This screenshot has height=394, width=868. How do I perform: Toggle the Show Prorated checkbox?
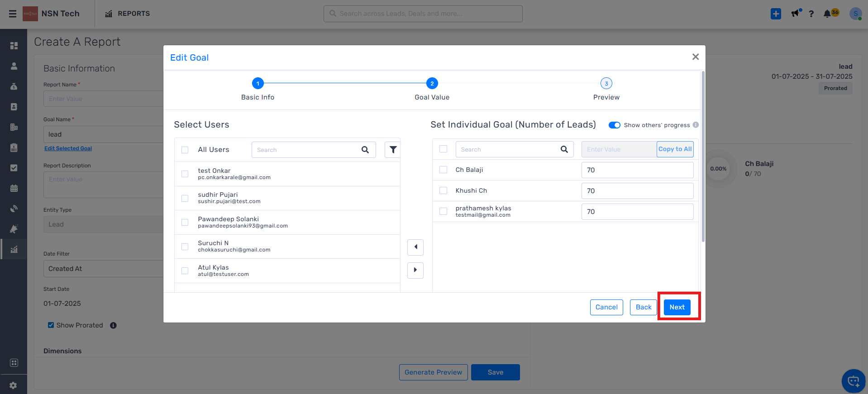coord(51,325)
